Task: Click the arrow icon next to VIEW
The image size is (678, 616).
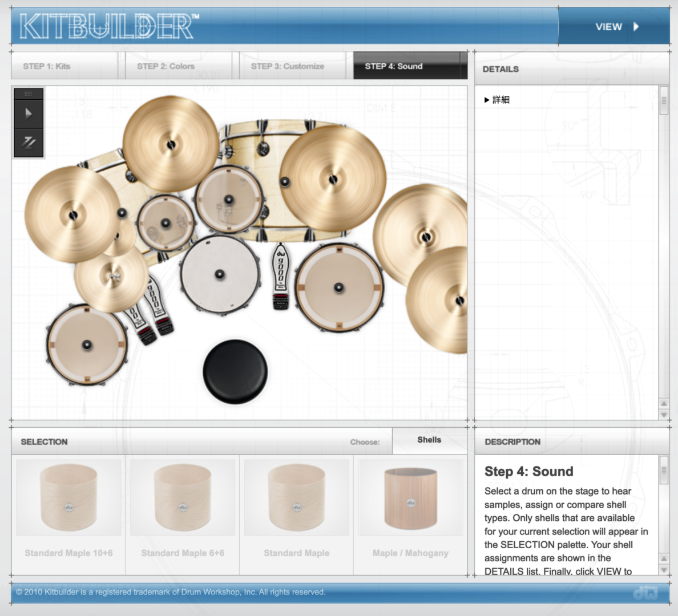Action: point(636,26)
